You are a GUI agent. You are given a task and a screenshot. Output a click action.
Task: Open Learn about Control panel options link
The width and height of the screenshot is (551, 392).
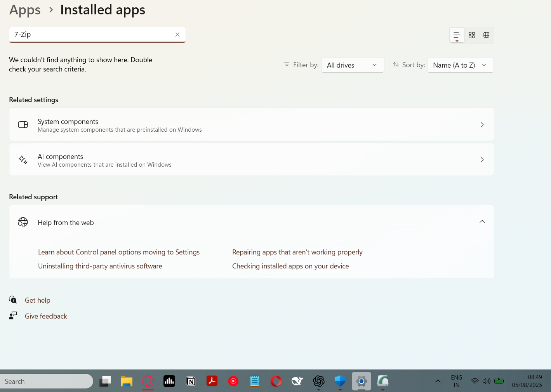119,252
